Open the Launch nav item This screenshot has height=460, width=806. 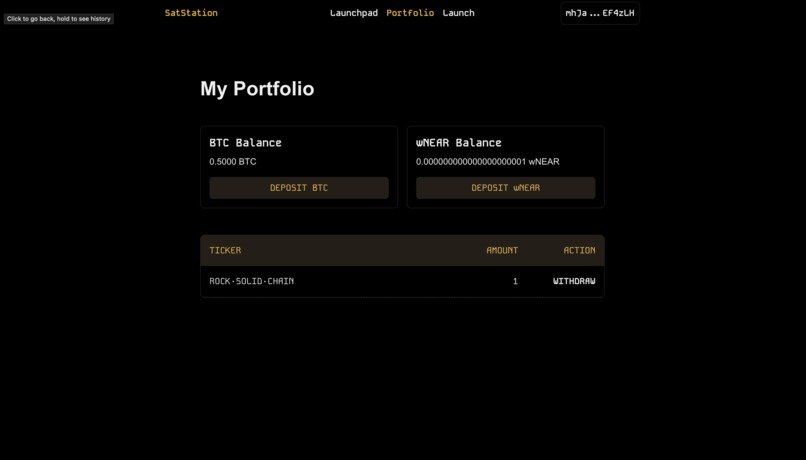(x=459, y=13)
